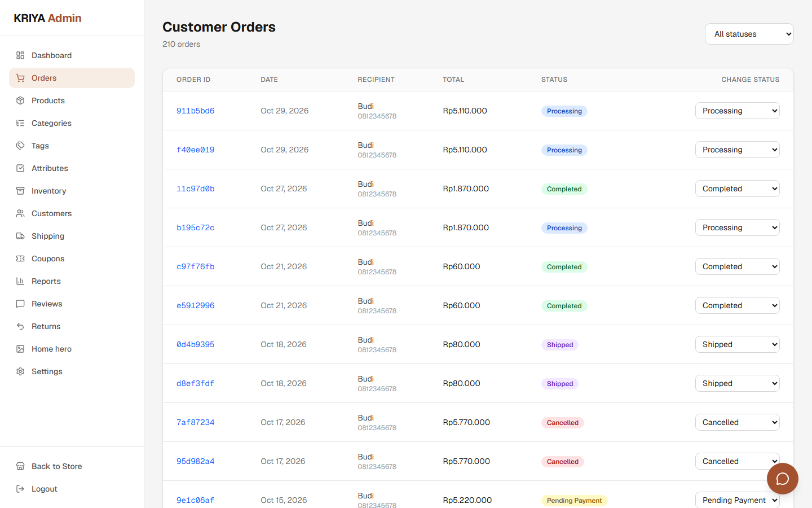Click the Categories list icon
812x508 pixels.
pos(20,123)
